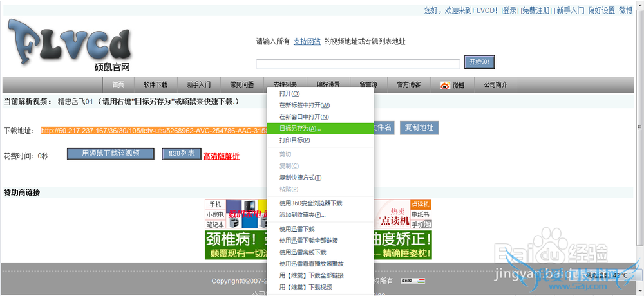Open 官方博客 navigation tab

coord(409,84)
